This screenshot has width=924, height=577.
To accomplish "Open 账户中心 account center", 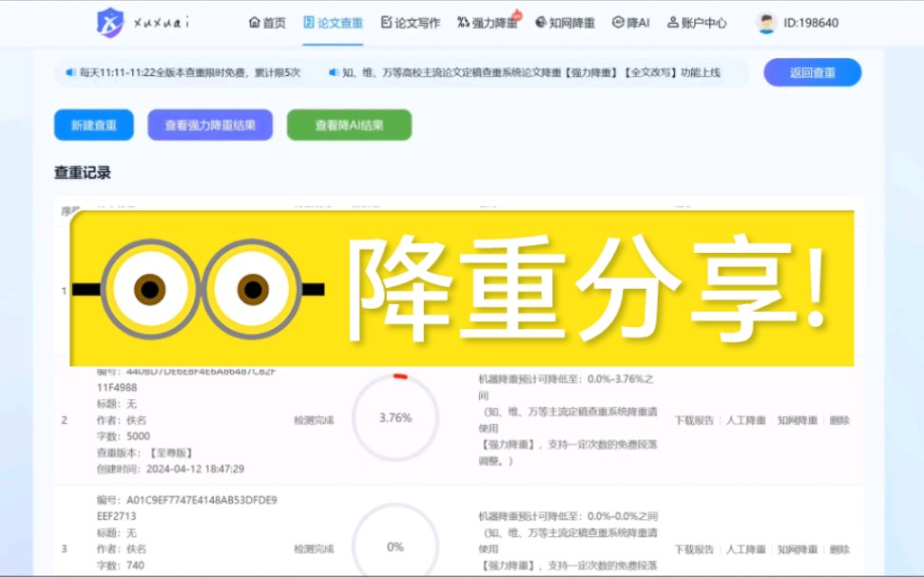I will [697, 23].
